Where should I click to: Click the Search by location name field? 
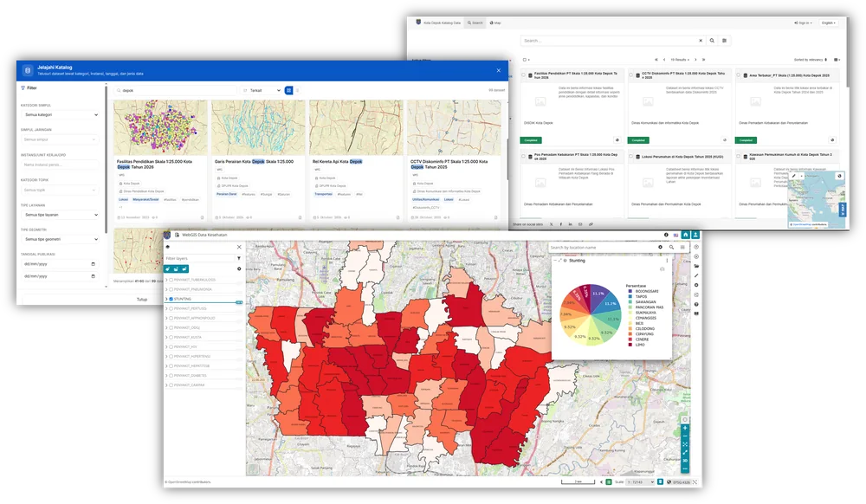click(602, 248)
